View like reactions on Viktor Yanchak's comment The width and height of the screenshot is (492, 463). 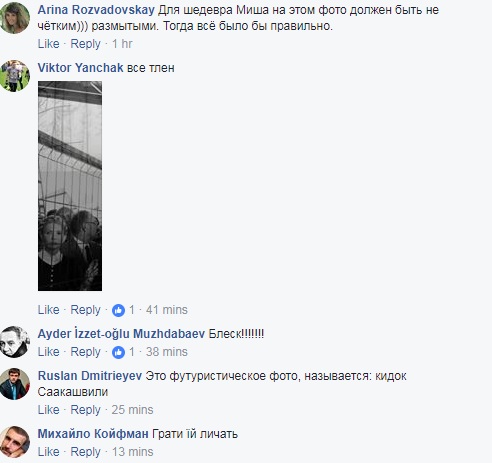point(123,310)
